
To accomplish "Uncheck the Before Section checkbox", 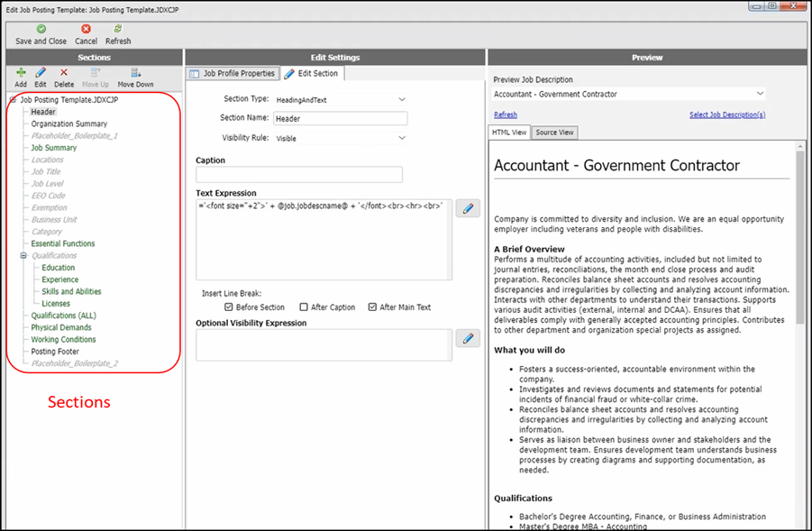I will tap(229, 307).
